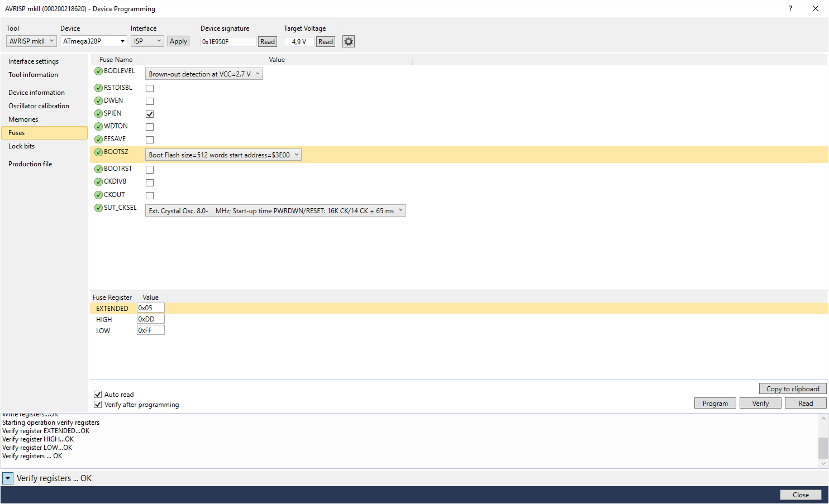Image resolution: width=829 pixels, height=504 pixels.
Task: Click the 'Verify register HIGH...OK' log line
Action: coord(38,439)
